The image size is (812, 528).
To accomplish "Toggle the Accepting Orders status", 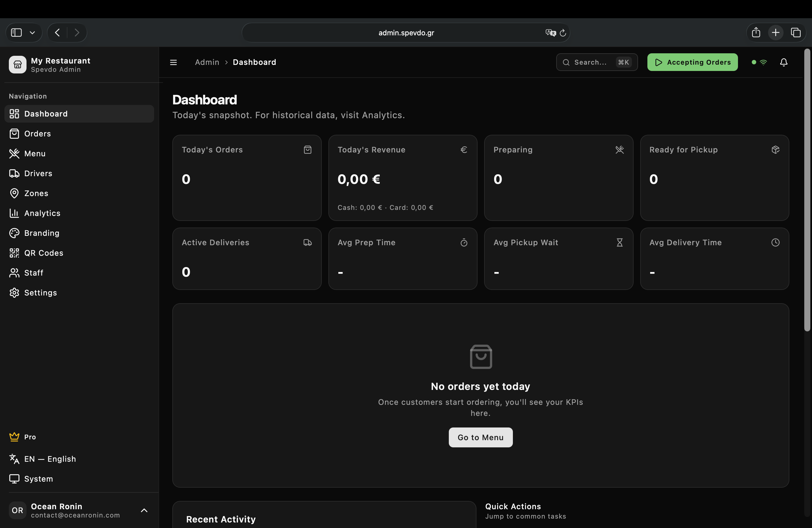I will click(692, 62).
